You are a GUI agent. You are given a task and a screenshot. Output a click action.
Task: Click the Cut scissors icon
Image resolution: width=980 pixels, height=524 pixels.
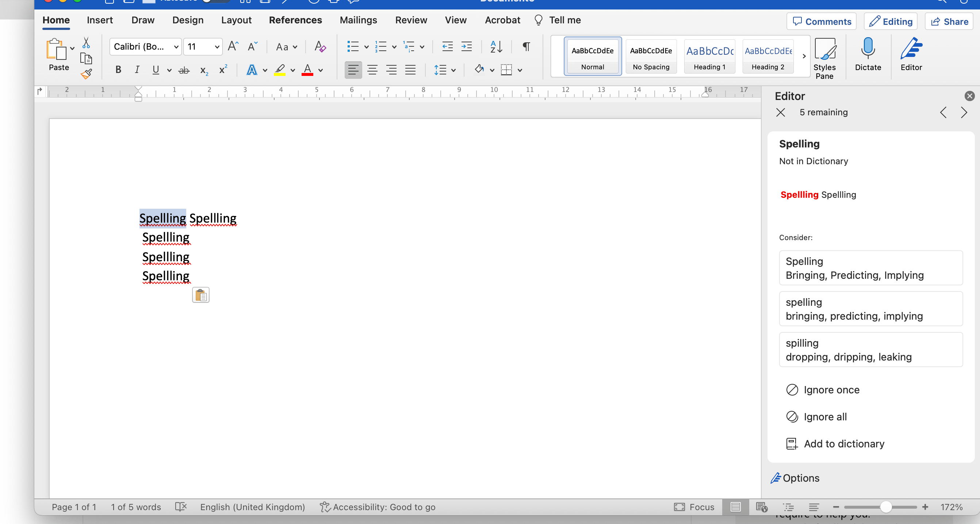(x=87, y=43)
